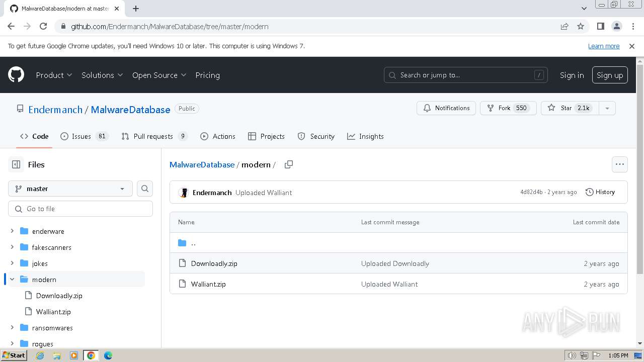Expand the ransomwares folder
This screenshot has width=644, height=362.
coord(12,328)
